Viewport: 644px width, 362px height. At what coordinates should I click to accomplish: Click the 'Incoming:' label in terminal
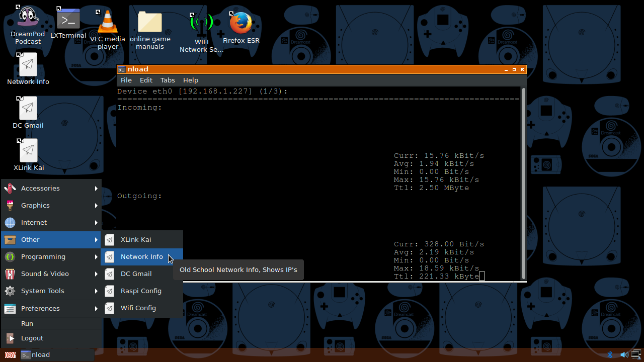click(140, 108)
